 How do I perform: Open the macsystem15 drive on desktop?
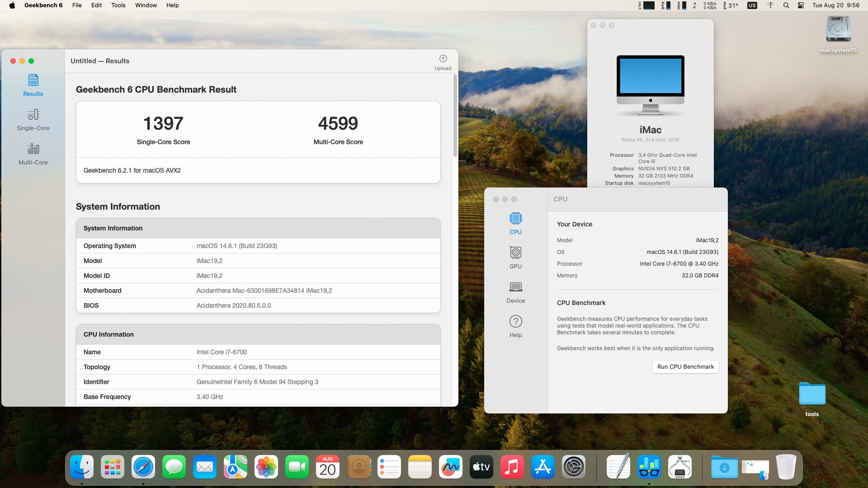coord(838,34)
